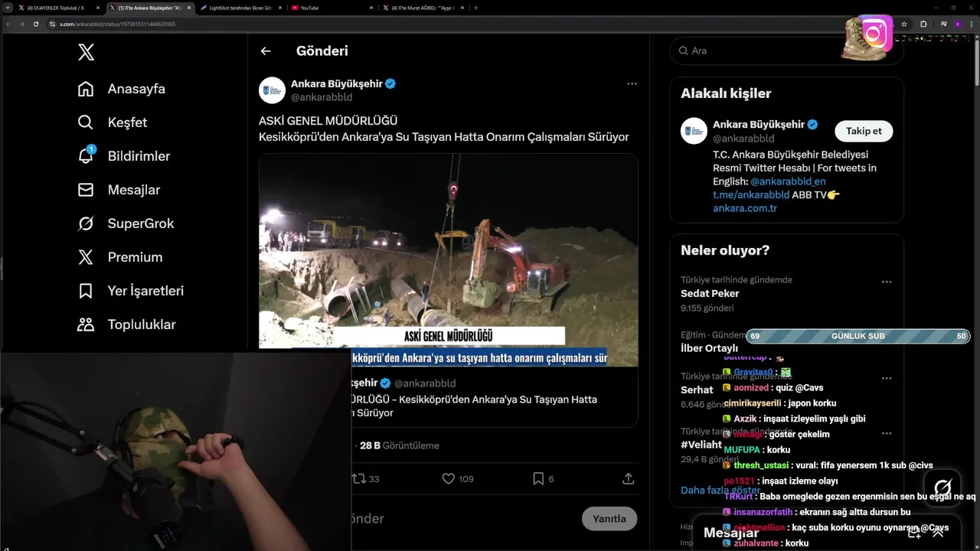
Task: Go forward in browser history
Action: (x=21, y=24)
